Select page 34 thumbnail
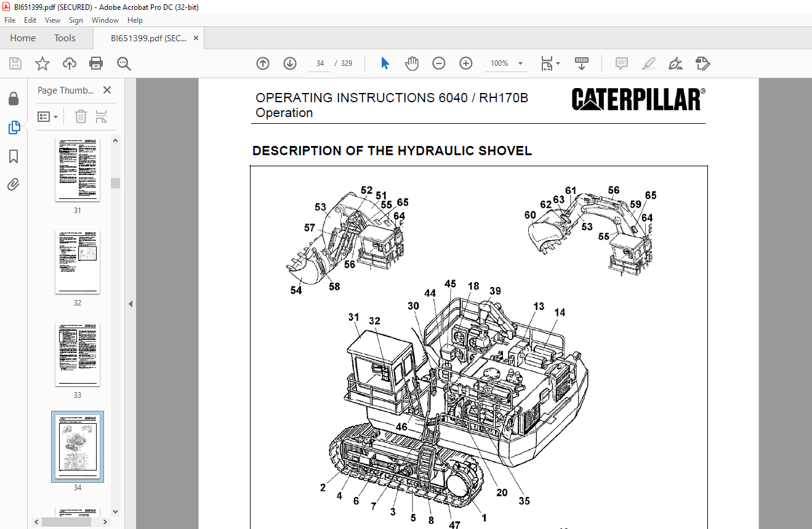Viewport: 812px width, 529px height. [78, 447]
